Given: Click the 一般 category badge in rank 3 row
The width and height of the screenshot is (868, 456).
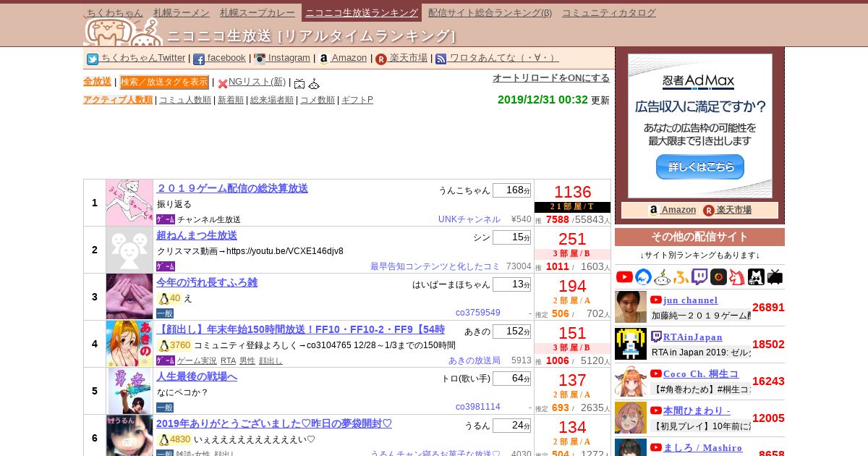Looking at the screenshot, I should [165, 313].
